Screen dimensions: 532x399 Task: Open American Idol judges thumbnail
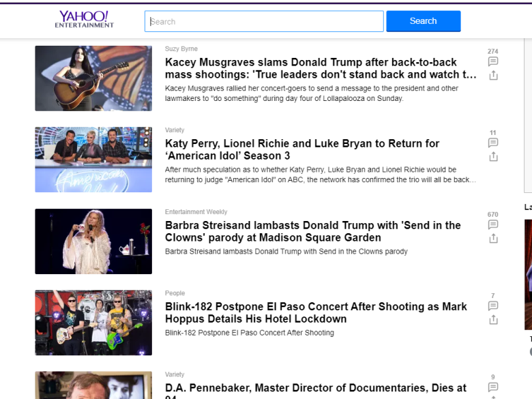[x=93, y=160]
